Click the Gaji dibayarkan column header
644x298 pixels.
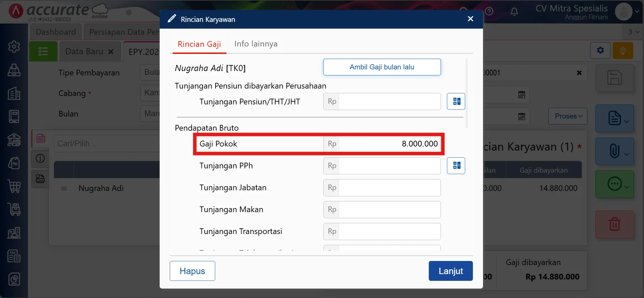544,170
